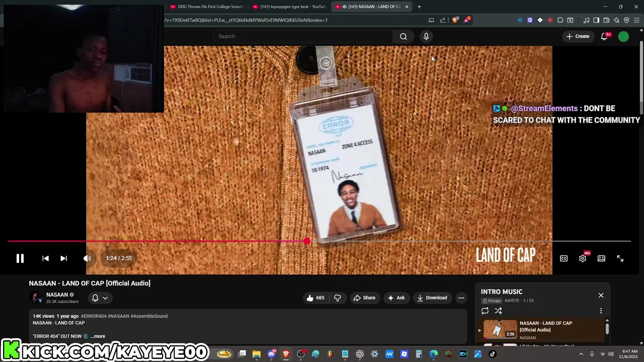Open the #ERROR404 hashtag link

[93, 316]
